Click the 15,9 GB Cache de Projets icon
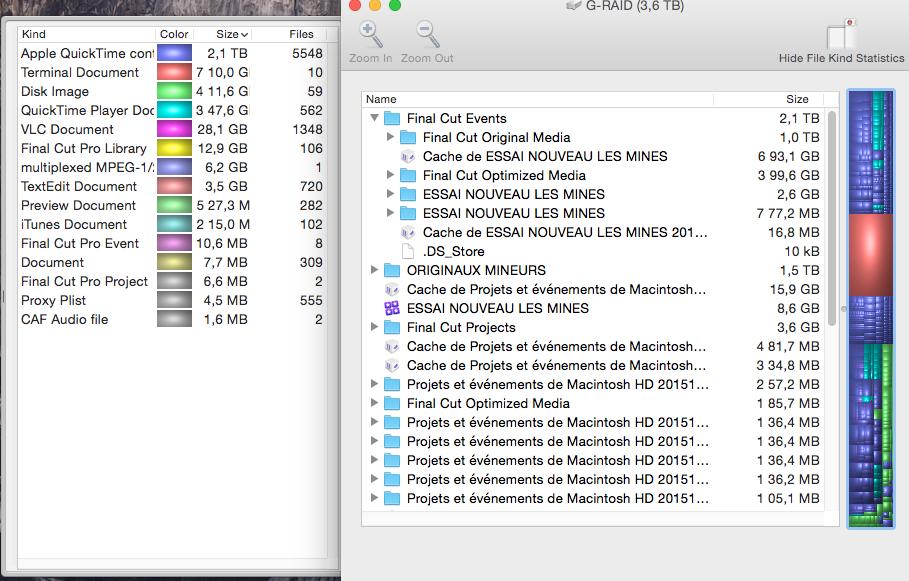The image size is (909, 581). click(x=392, y=289)
